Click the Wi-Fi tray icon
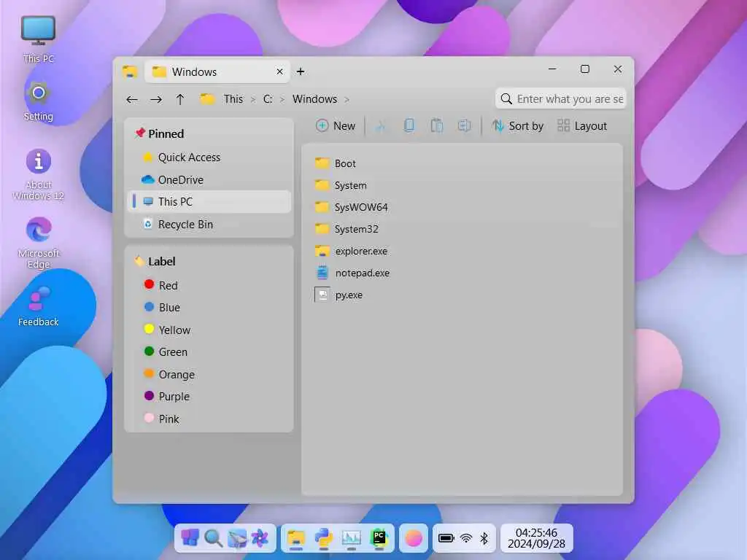The image size is (747, 560). (x=466, y=538)
